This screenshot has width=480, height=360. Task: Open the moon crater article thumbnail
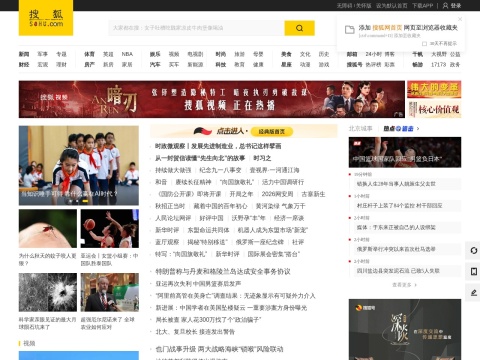point(48,292)
